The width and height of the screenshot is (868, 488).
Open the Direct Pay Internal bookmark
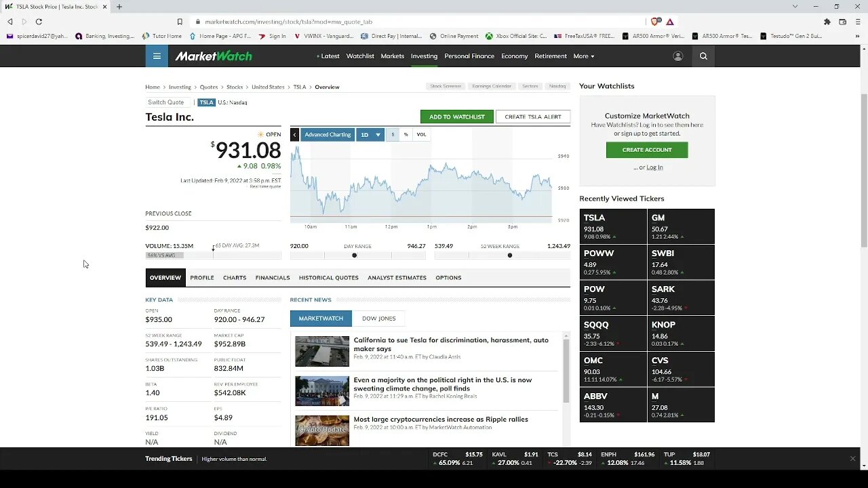coord(393,36)
